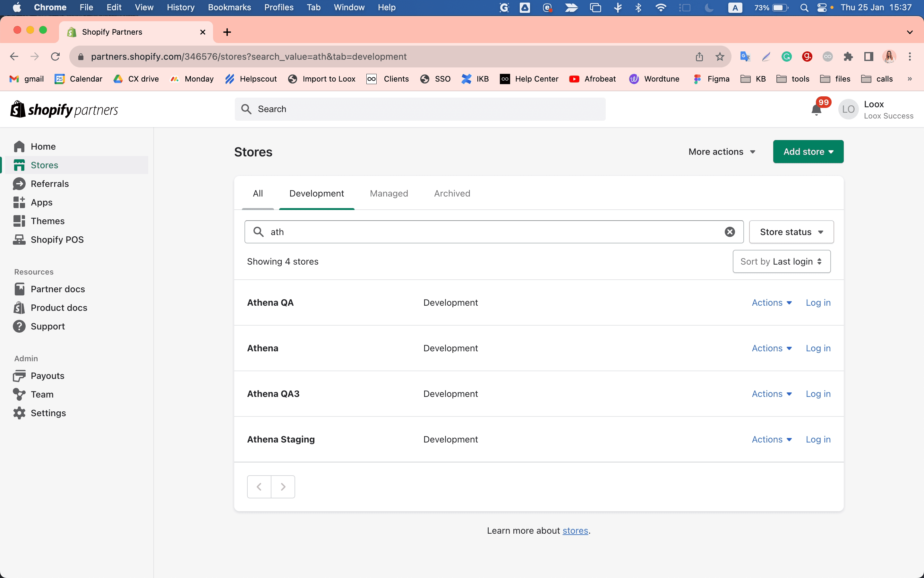Open notifications bell with 99 badge
Screen dimensions: 924x578
pos(817,109)
